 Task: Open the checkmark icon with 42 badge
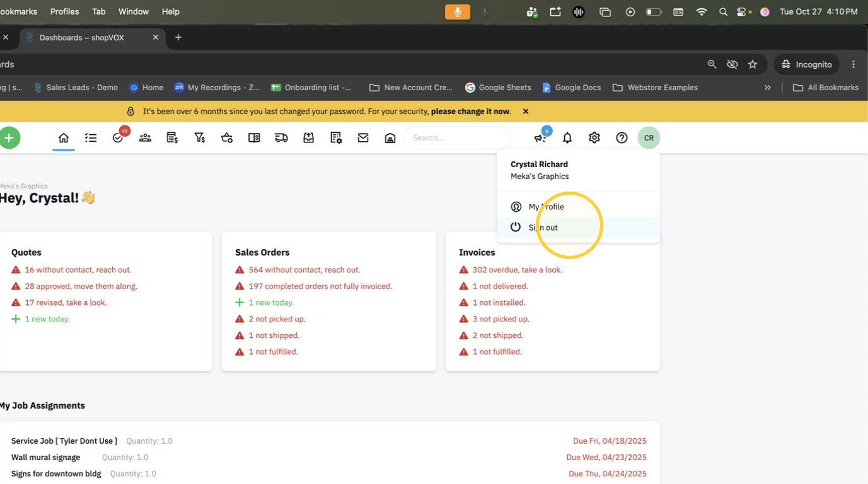[119, 137]
